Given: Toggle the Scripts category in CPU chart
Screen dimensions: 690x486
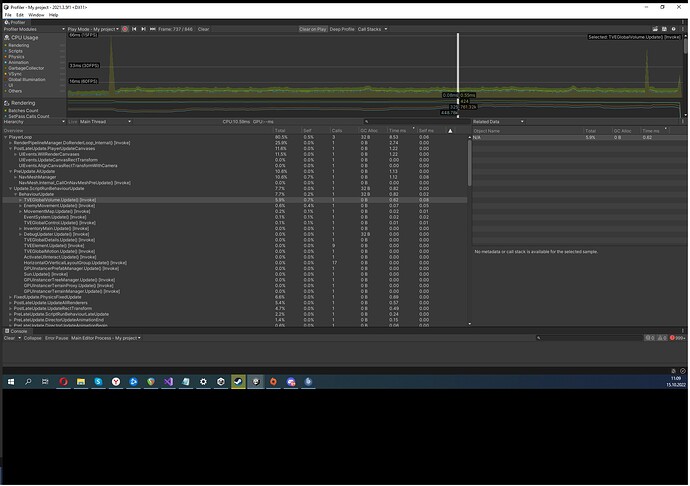Looking at the screenshot, I should tap(14, 51).
